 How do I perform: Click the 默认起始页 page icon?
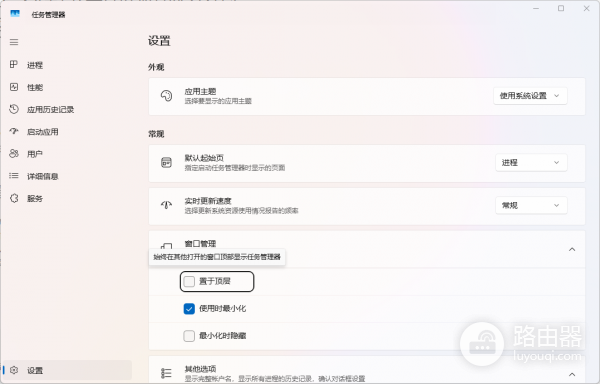coord(166,163)
